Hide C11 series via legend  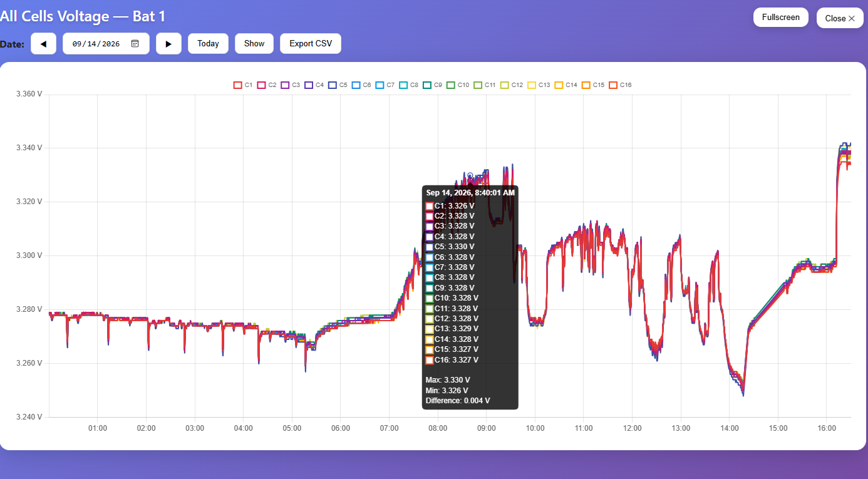point(485,85)
